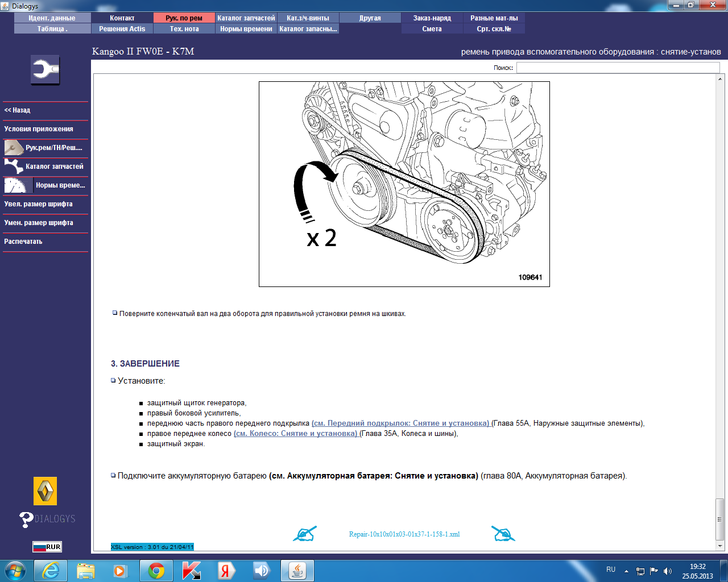Screen dimensions: 728x582
Task: Open the Смета tab
Action: pos(432,29)
